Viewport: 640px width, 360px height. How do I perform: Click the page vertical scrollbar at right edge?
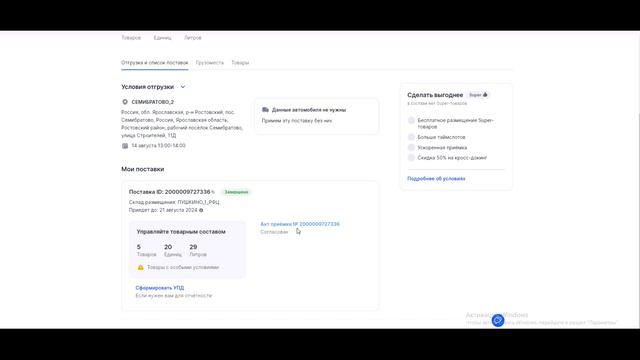click(x=638, y=180)
